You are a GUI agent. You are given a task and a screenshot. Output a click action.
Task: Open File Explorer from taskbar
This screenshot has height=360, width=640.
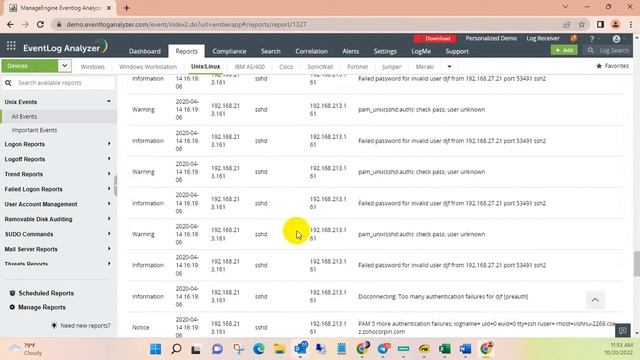280,349
